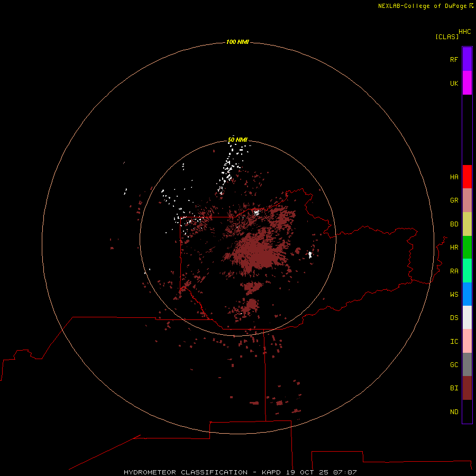Click the UK legend label

(x=454, y=83)
